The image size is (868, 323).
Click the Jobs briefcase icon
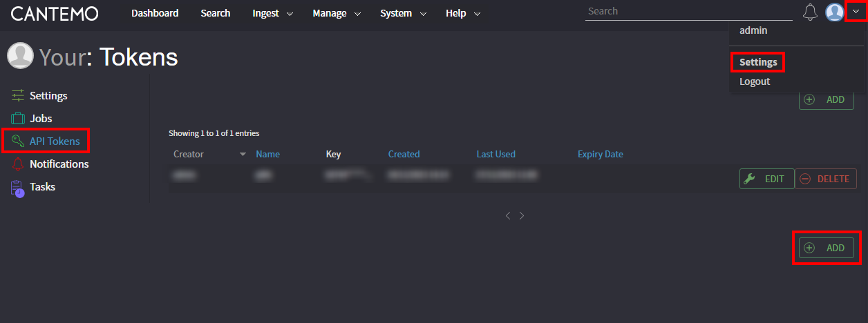click(x=18, y=119)
